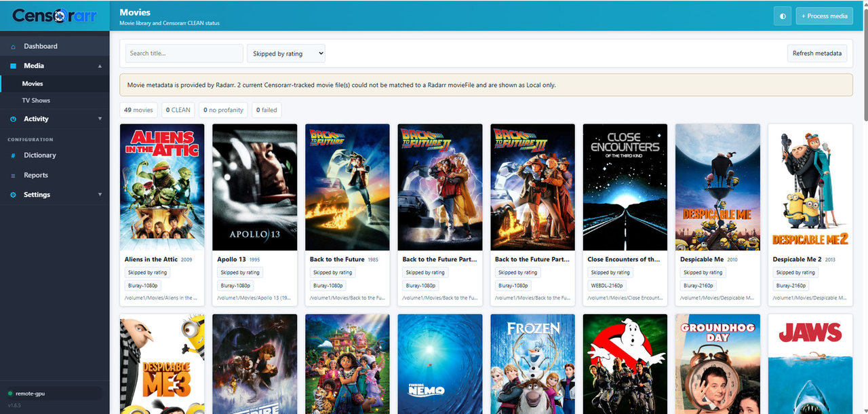Click Bluray-1080p tag on Aliens in the Attic

(x=143, y=286)
